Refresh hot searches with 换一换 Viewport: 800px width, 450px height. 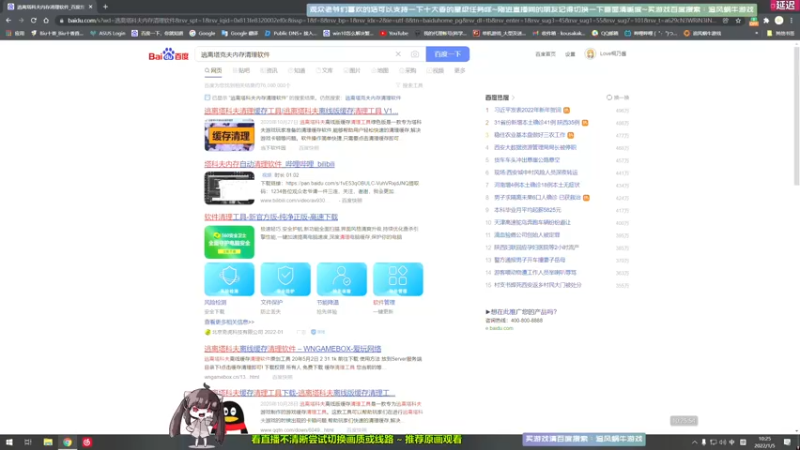[x=617, y=97]
